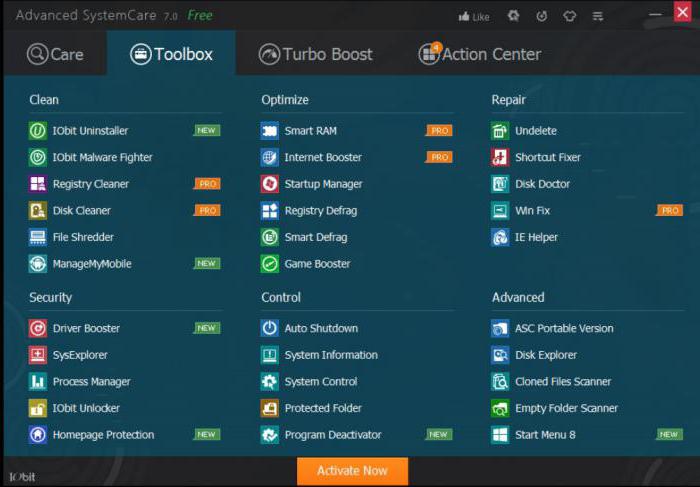The width and height of the screenshot is (700, 487).
Task: Launch the ManageMyMobile icon
Action: click(x=38, y=264)
